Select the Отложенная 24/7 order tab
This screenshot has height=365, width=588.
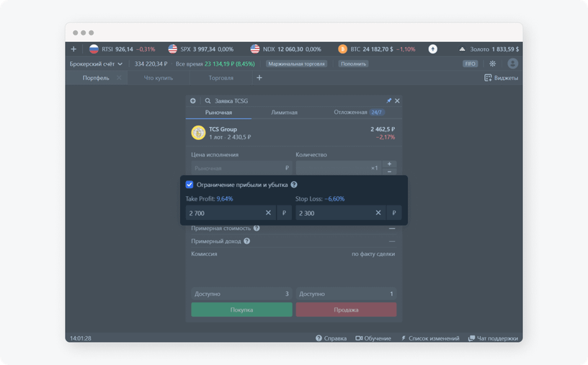click(360, 113)
